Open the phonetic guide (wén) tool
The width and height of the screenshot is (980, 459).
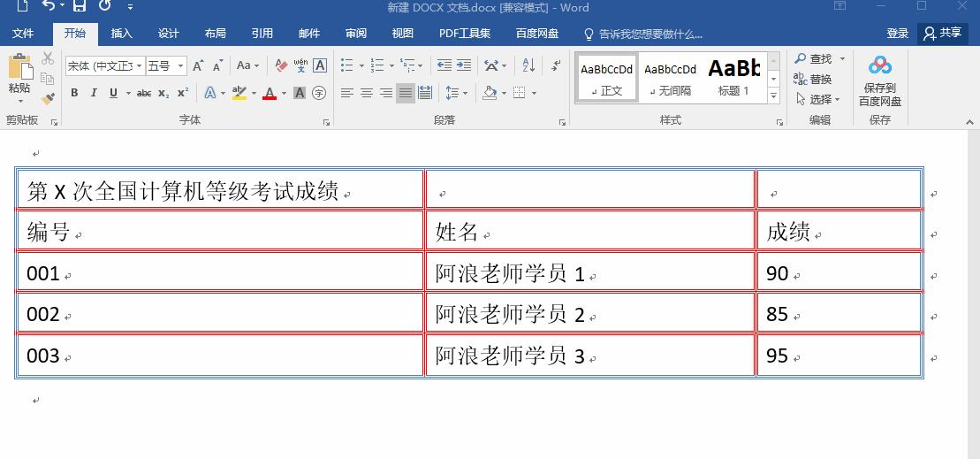[x=300, y=65]
